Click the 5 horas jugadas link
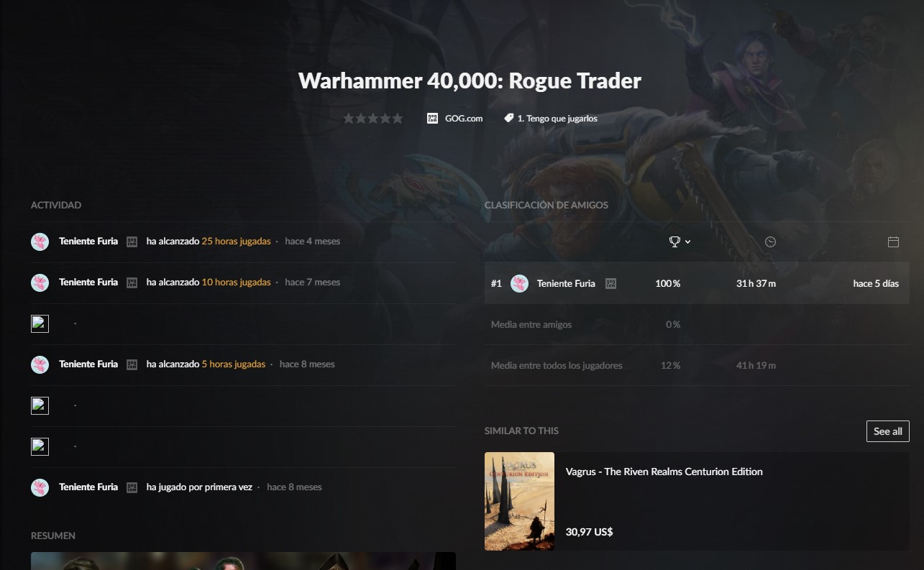The width and height of the screenshot is (924, 570). tap(233, 364)
